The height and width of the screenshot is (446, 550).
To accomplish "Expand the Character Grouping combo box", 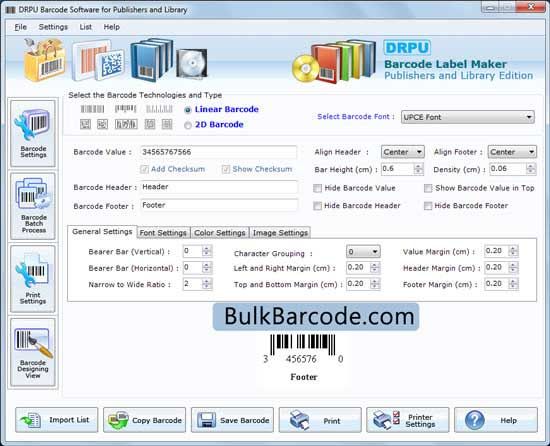I will 363,251.
